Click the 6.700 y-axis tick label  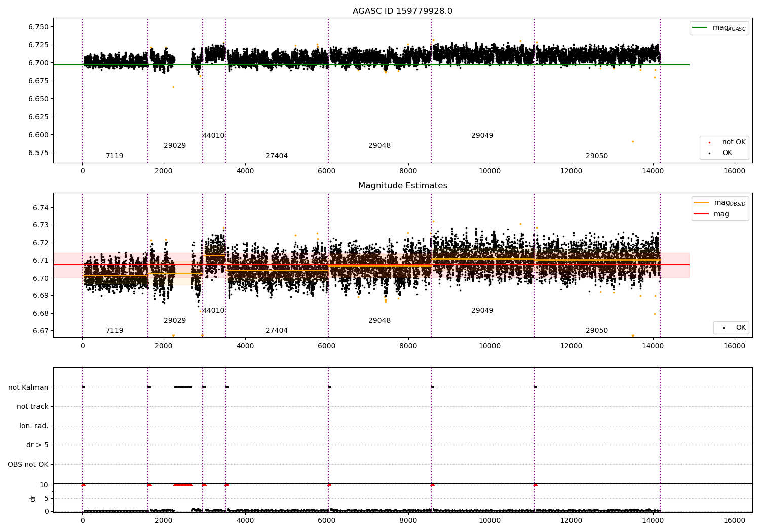click(x=39, y=63)
